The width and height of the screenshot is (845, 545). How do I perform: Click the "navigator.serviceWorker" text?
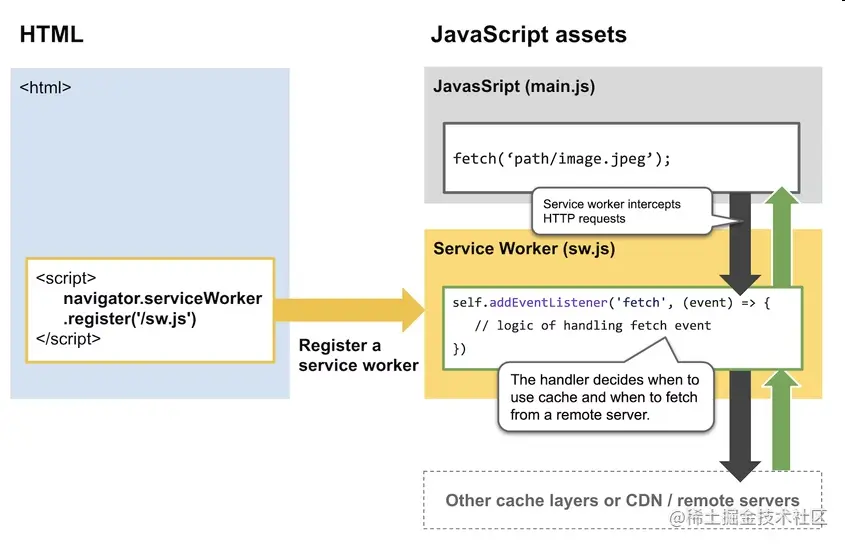(x=163, y=298)
